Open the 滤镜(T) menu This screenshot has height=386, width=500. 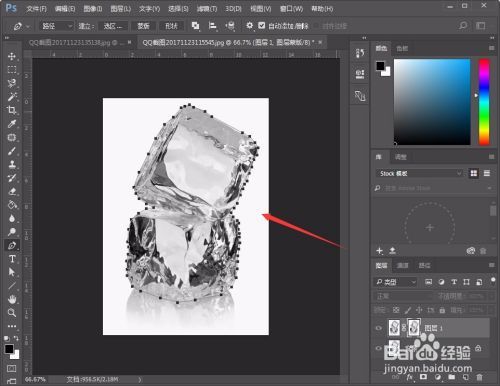coord(207,9)
